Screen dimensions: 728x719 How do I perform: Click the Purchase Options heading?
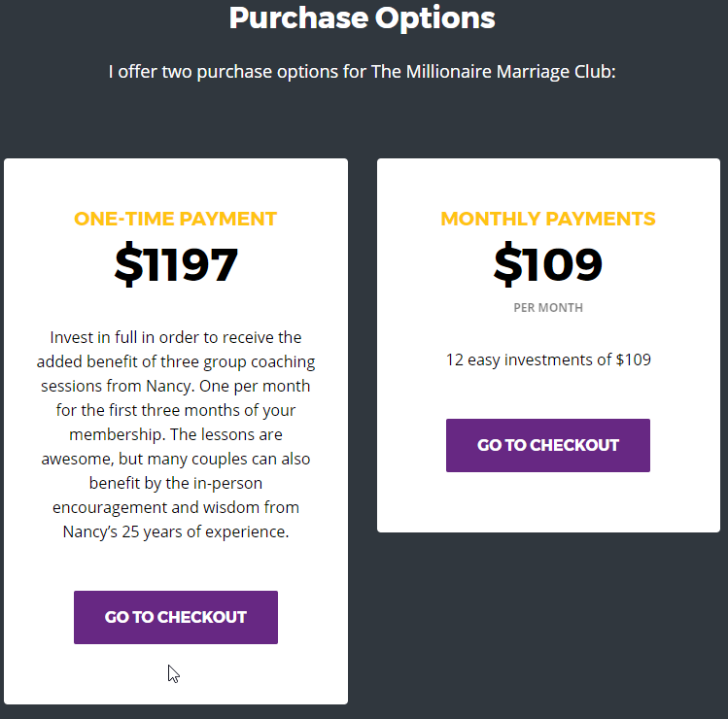pyautogui.click(x=363, y=18)
